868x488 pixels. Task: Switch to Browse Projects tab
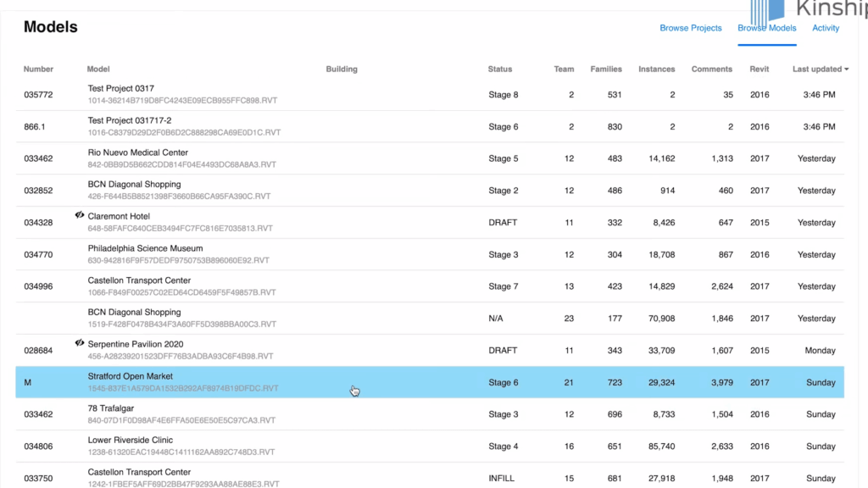point(690,28)
